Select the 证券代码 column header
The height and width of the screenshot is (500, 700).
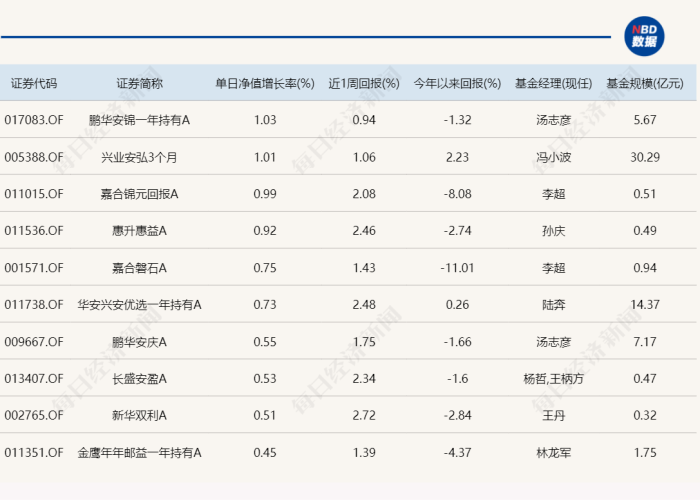(x=34, y=83)
